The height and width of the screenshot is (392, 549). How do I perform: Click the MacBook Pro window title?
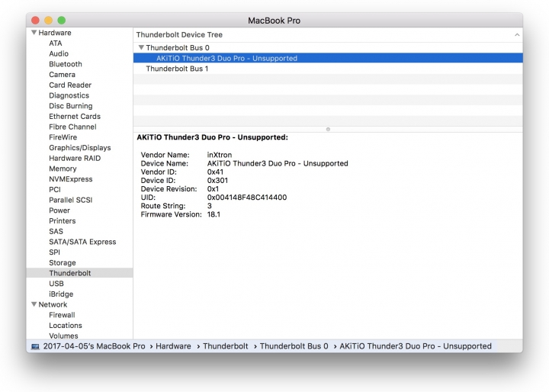tap(274, 21)
